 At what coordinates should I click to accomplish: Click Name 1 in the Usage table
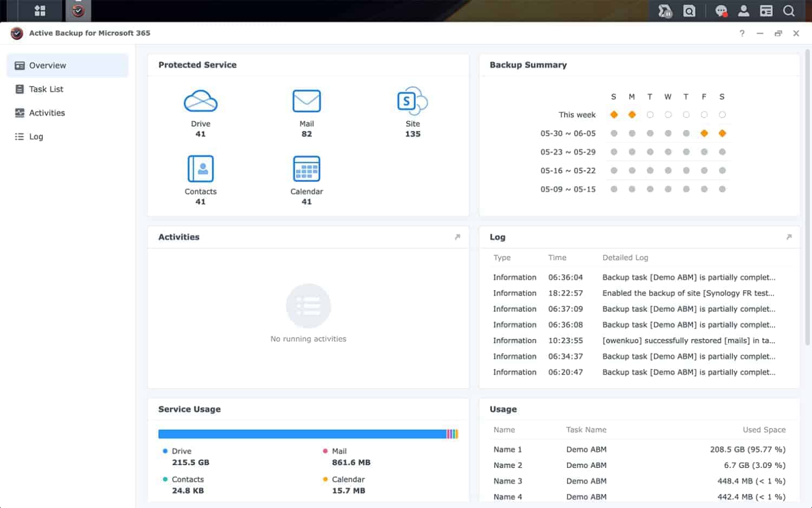(x=507, y=449)
